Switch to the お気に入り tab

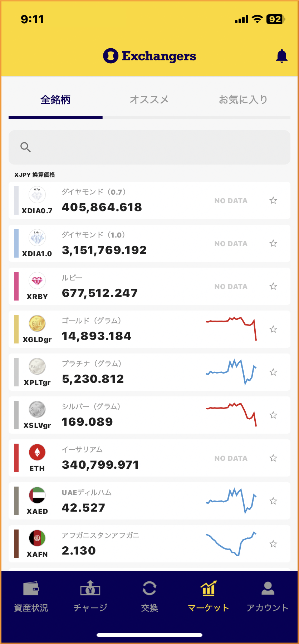pyautogui.click(x=243, y=99)
